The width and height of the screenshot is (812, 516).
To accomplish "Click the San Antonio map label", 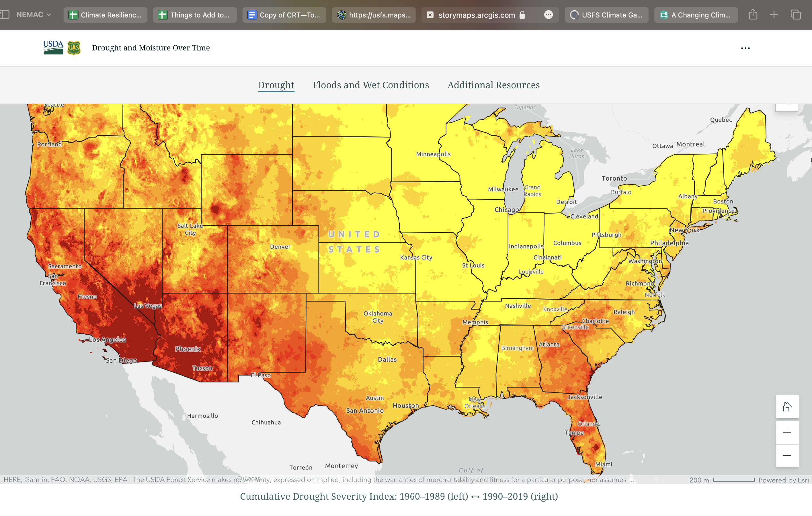I will 365,411.
